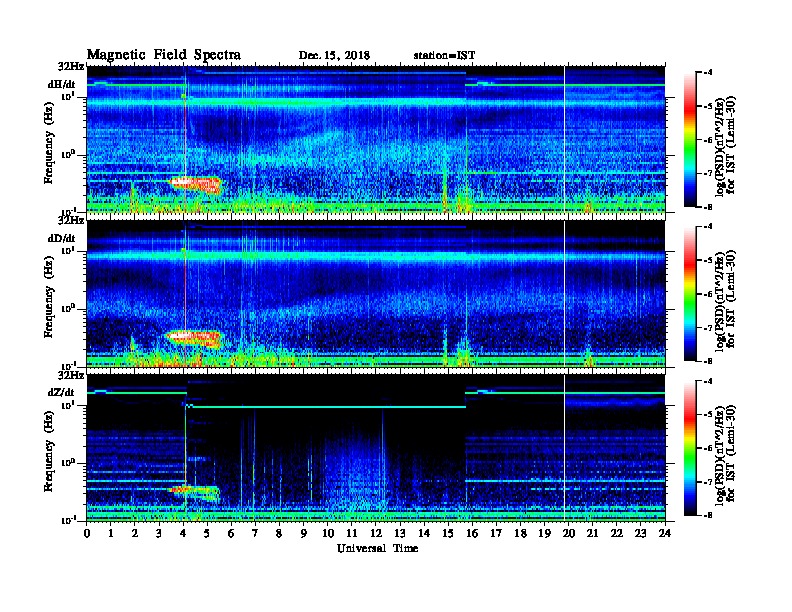Screen dimensions: 792x612
Task: Click the "log(PSD)" label beside the top color bar
Action: click(x=719, y=175)
